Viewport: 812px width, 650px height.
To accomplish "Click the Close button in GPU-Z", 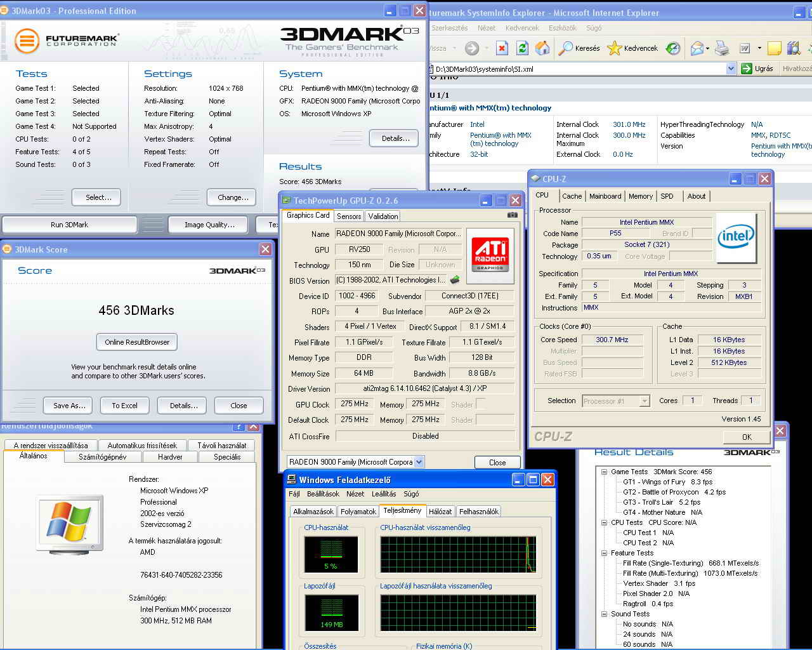I will (497, 462).
